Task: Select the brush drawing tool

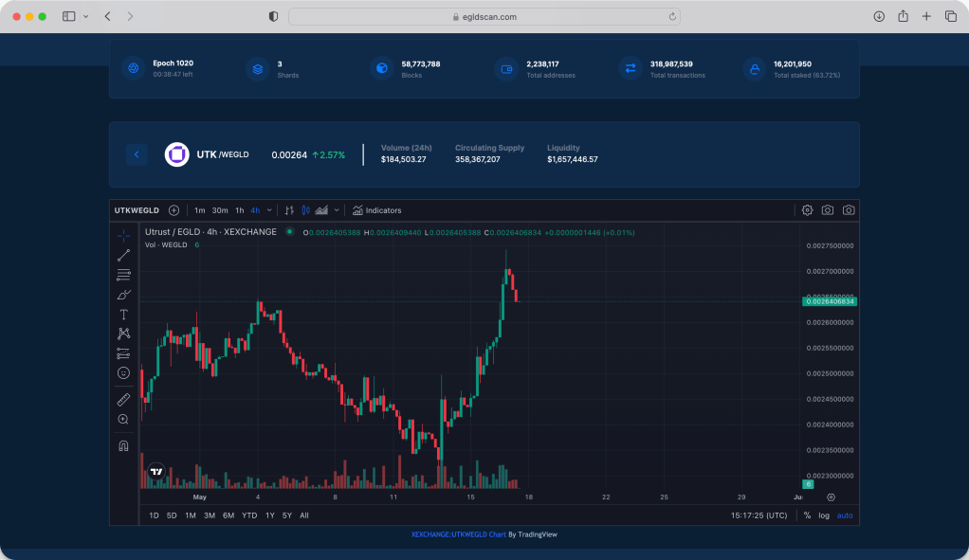Action: (x=123, y=295)
